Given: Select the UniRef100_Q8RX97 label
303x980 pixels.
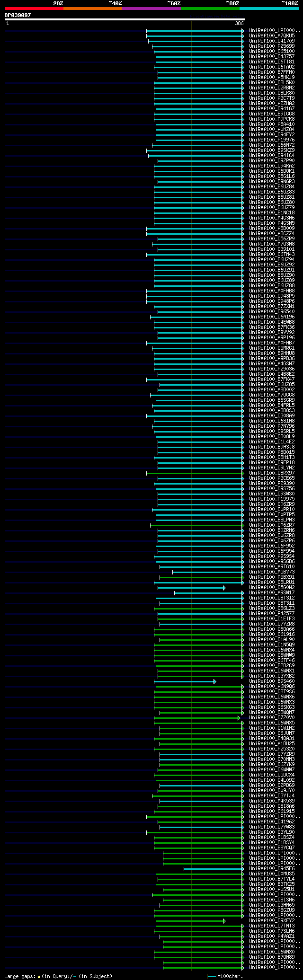Looking at the screenshot, I should click(x=272, y=473).
